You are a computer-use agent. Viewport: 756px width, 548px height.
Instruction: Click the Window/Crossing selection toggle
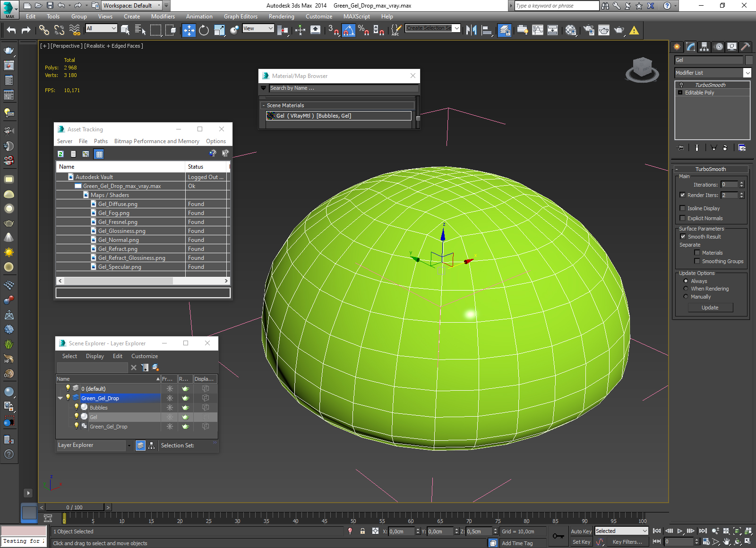coord(171,30)
